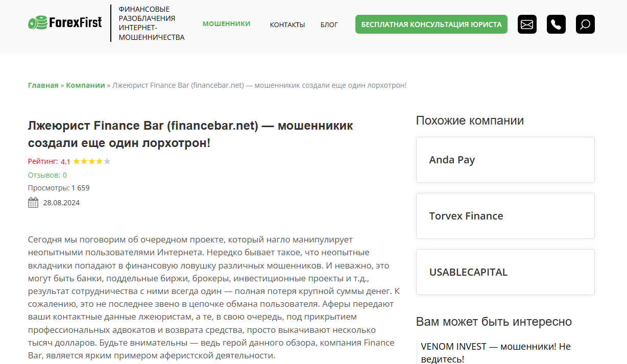This screenshot has height=364, width=627.
Task: Open the search magnifier icon
Action: point(585,24)
